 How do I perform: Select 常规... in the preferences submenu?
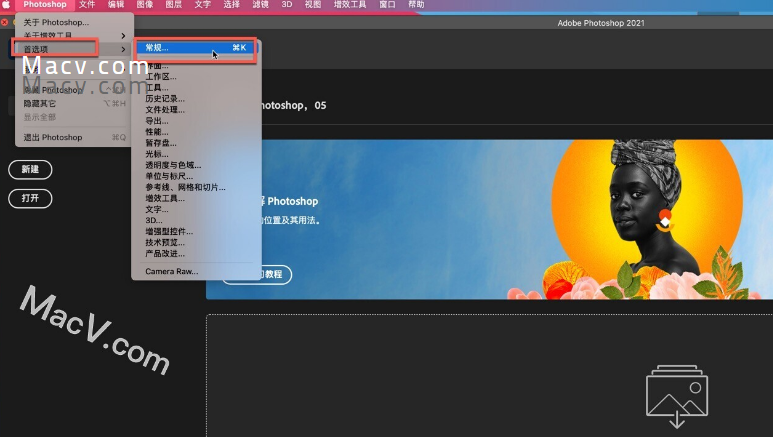196,47
